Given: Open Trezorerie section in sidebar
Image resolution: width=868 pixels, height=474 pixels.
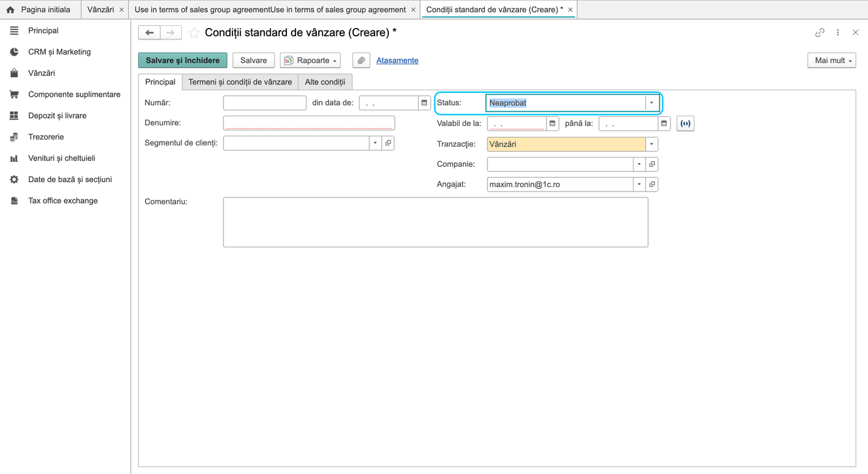Looking at the screenshot, I should point(46,137).
